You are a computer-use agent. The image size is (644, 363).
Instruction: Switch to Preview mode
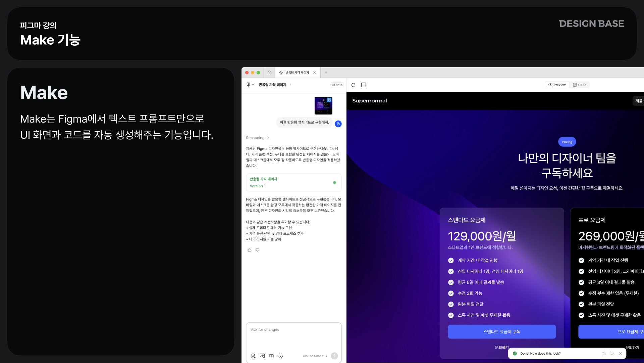click(x=557, y=85)
